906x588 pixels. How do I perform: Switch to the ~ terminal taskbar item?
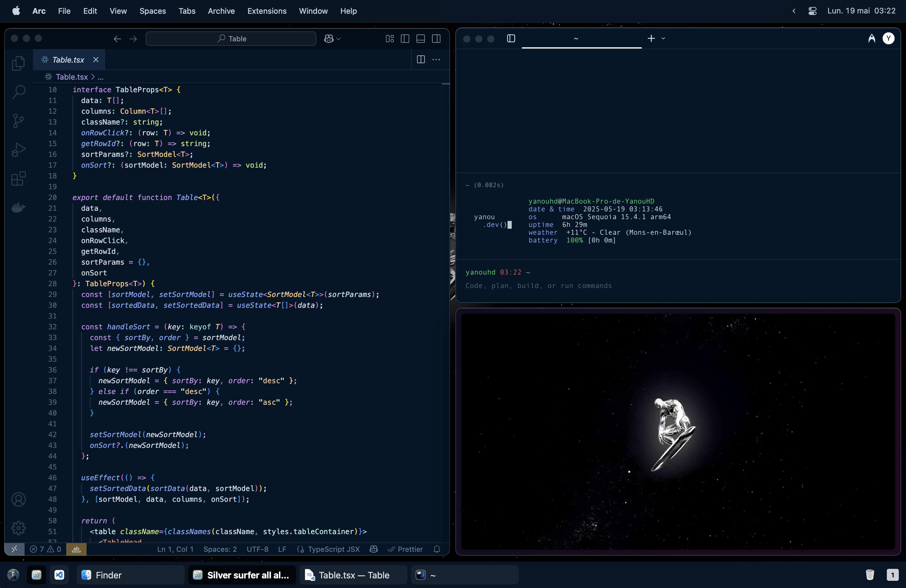point(465,575)
